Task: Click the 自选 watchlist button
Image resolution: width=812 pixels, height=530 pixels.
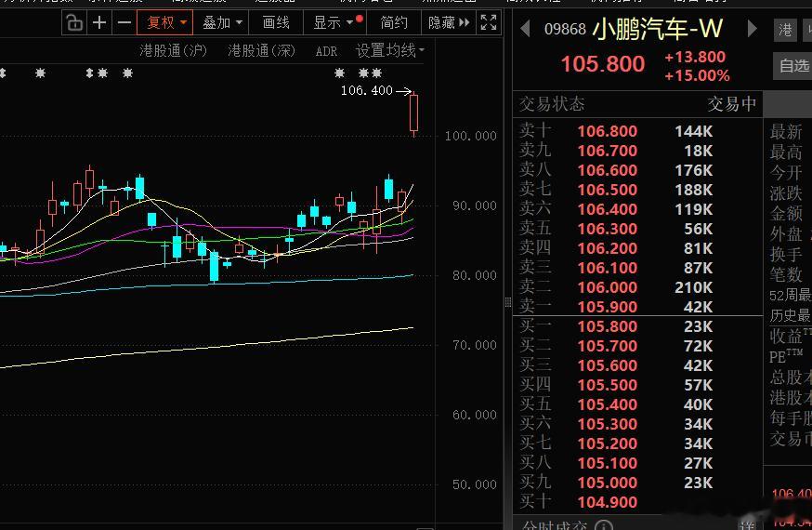Action: coord(793,66)
